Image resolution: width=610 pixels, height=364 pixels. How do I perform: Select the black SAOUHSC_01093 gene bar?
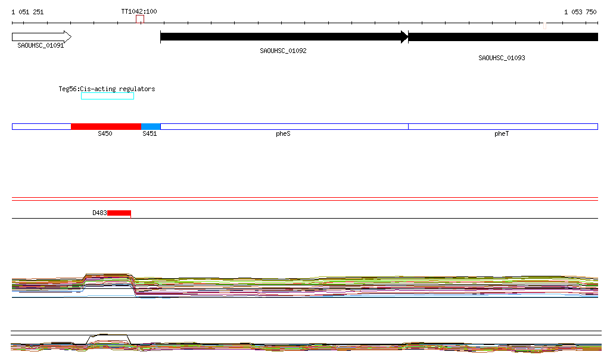(502, 37)
